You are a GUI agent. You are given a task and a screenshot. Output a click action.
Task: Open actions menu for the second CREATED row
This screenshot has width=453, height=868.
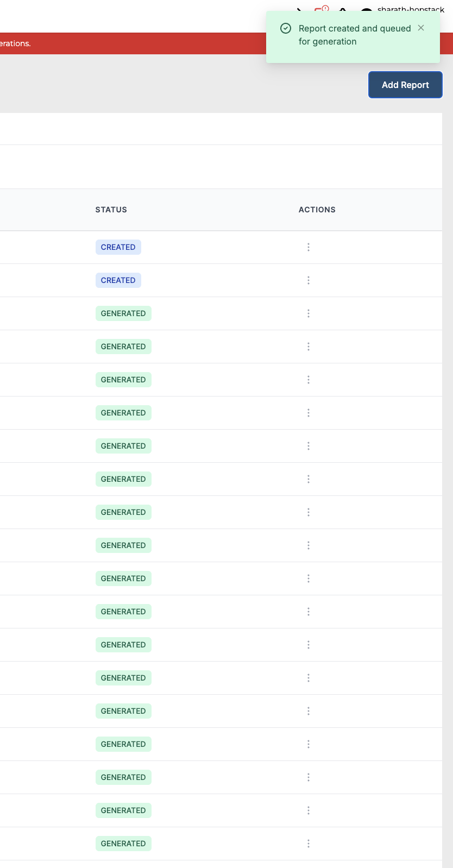[x=309, y=280]
